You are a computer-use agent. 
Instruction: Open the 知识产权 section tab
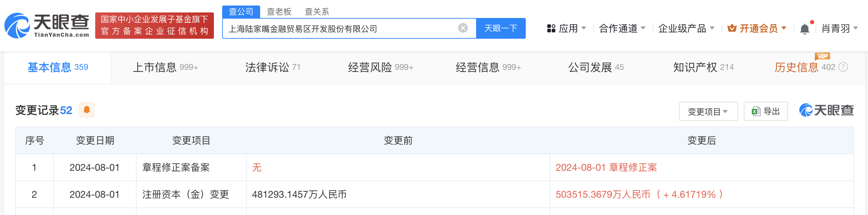703,67
